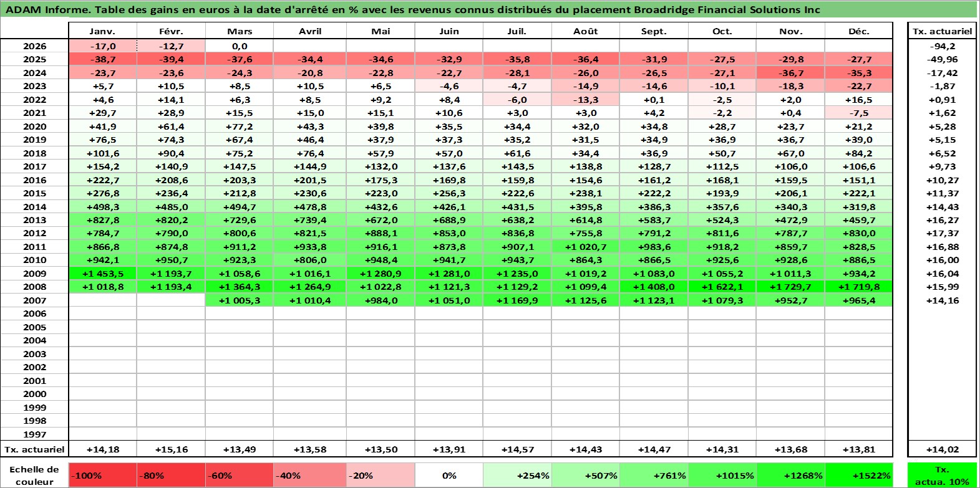Select the Juin column header

point(449,31)
